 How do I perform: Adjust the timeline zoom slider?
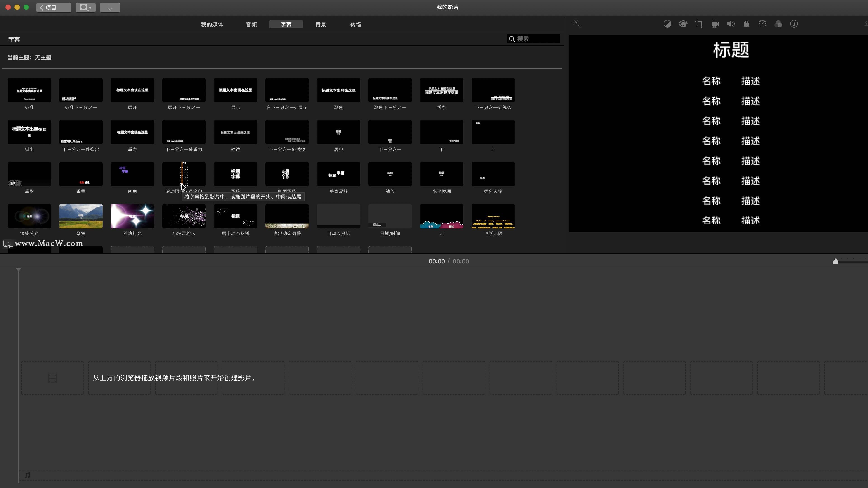836,262
